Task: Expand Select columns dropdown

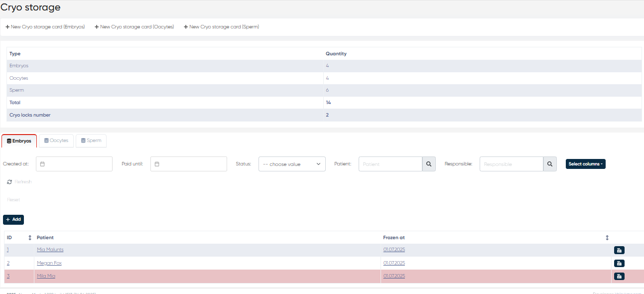Action: tap(585, 164)
